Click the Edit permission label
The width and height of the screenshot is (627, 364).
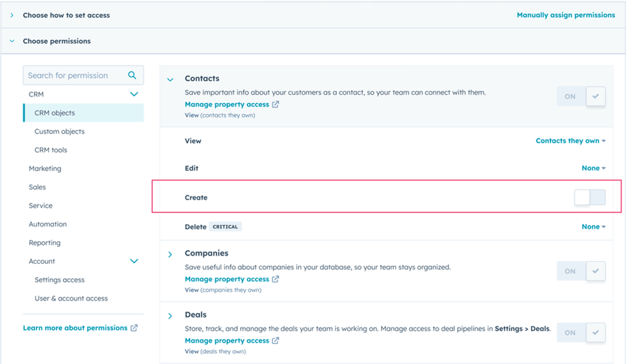[x=191, y=169]
